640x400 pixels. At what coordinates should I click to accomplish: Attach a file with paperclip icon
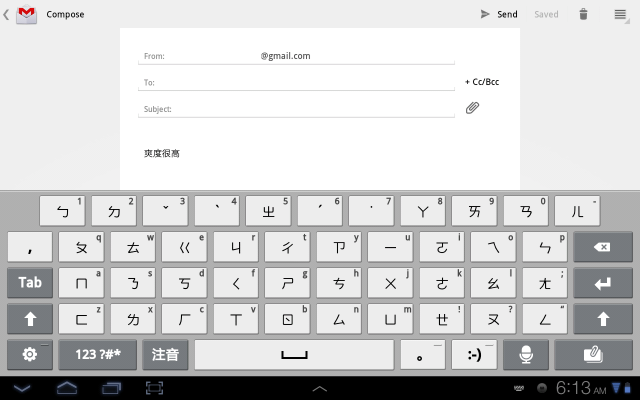click(472, 108)
